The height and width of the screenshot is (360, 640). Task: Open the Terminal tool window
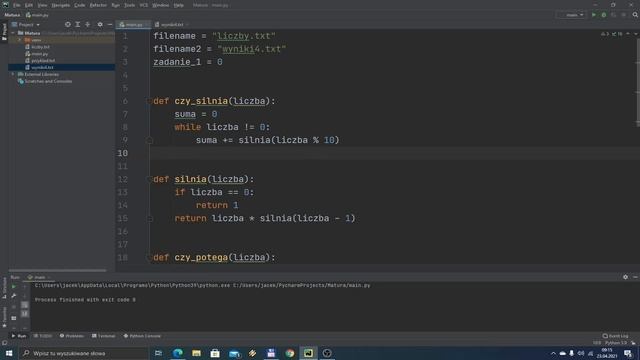coord(104,336)
